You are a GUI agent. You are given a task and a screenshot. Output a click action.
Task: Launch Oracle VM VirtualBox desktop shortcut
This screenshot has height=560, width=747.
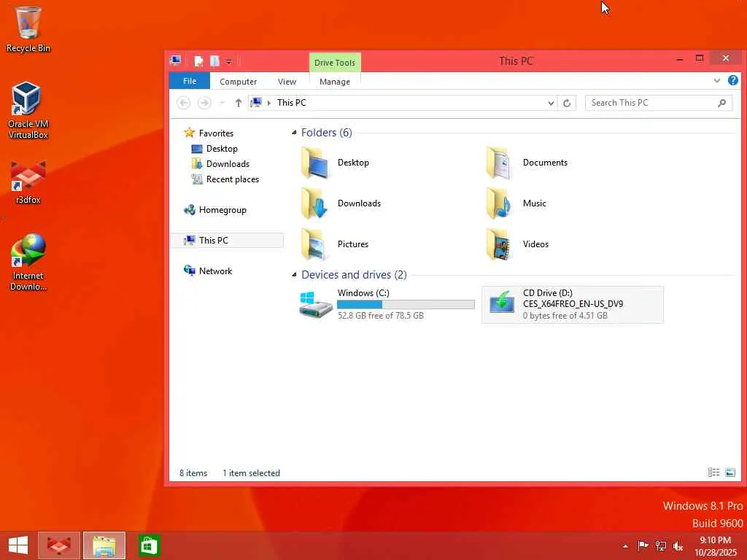pyautogui.click(x=28, y=110)
